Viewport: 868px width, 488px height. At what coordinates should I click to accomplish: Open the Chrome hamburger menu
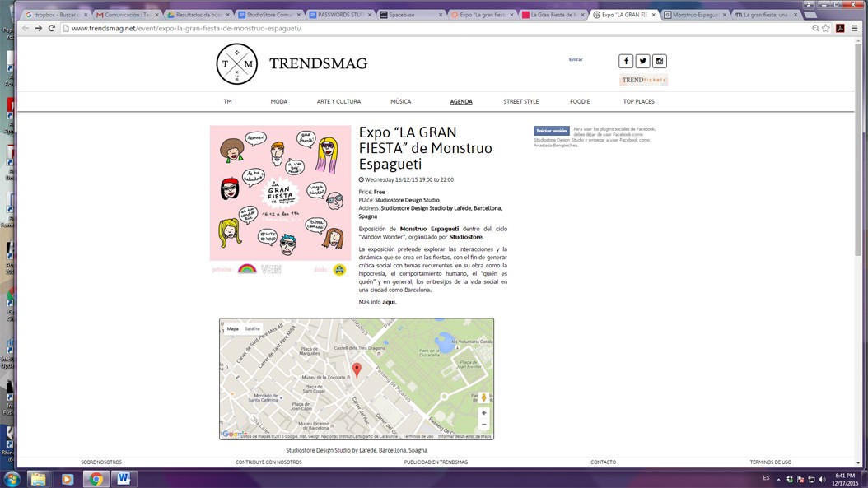854,28
